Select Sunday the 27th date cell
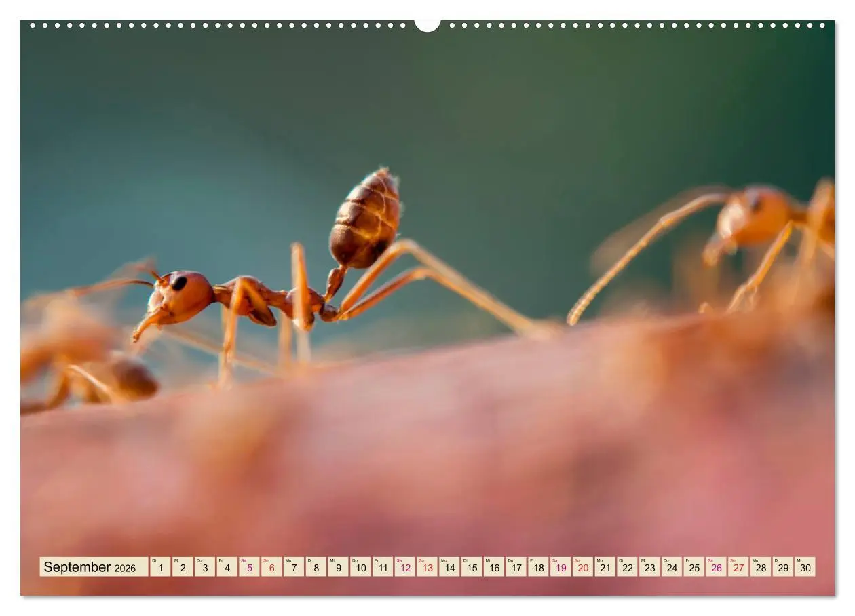 tap(738, 567)
